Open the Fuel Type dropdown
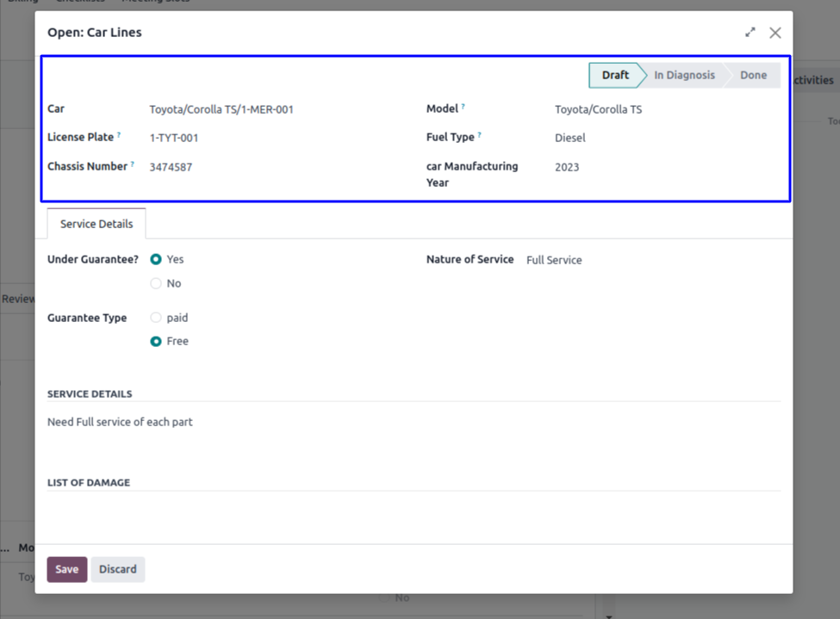 663,138
